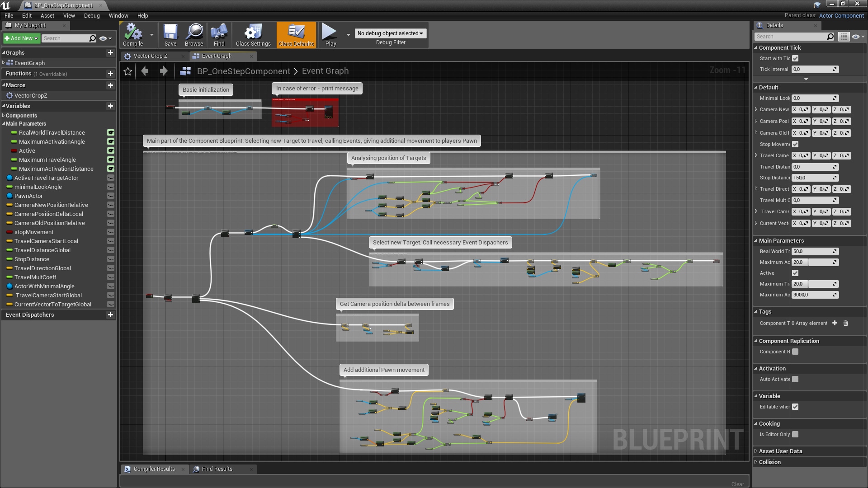This screenshot has width=868, height=488.
Task: Browse to the asset in Content Browser
Action: point(193,35)
